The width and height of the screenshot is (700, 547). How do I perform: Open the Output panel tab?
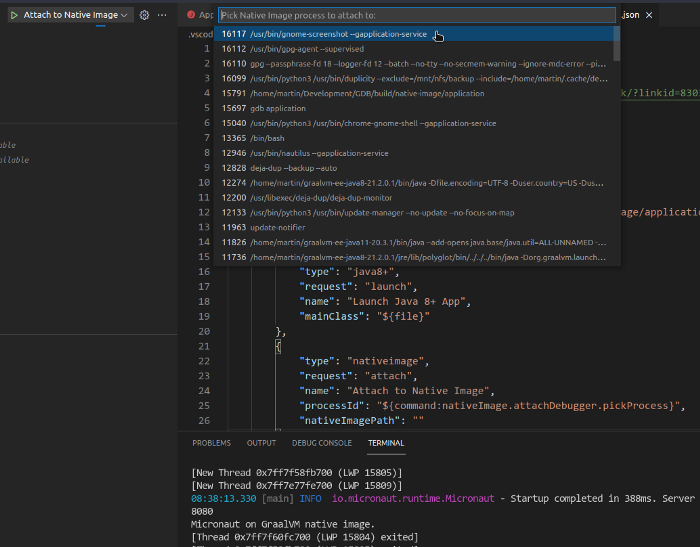click(261, 443)
